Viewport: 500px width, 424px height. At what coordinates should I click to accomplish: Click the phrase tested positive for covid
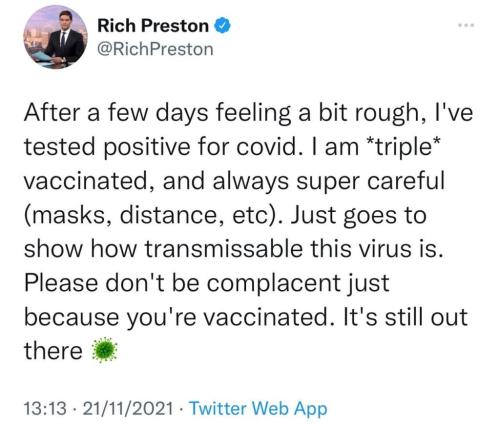pos(160,148)
